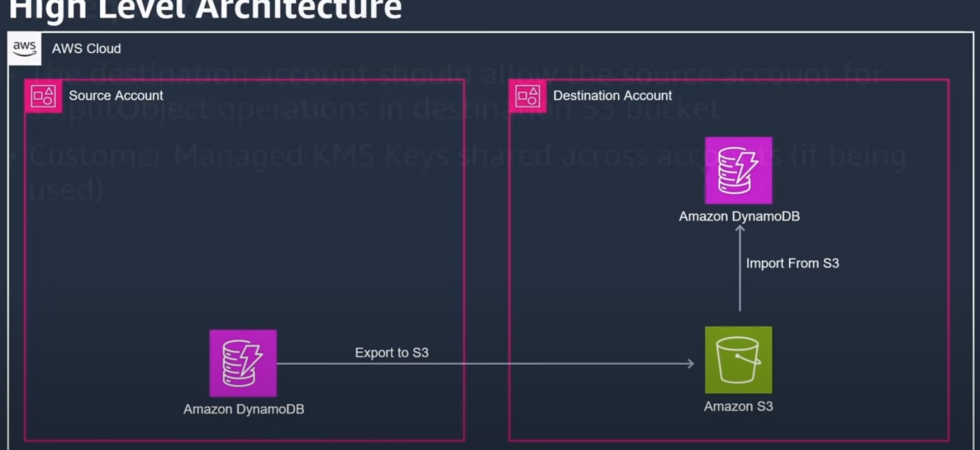Click the Amazon DynamoDB caption in Destination Account
Screen dimensions: 980x450
[x=739, y=217]
